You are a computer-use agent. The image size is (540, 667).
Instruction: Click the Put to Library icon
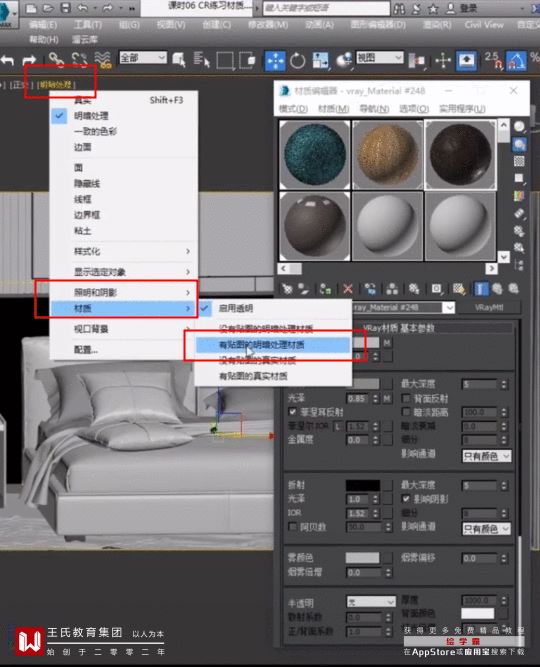coord(414,289)
